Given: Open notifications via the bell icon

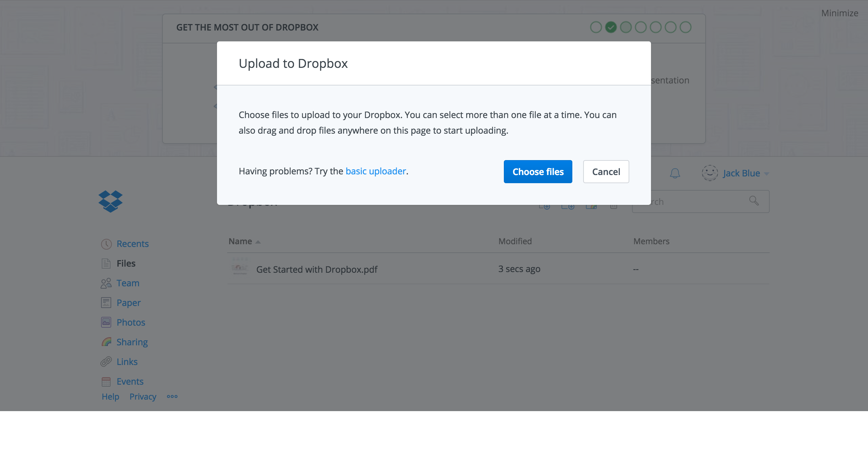Looking at the screenshot, I should tap(675, 173).
